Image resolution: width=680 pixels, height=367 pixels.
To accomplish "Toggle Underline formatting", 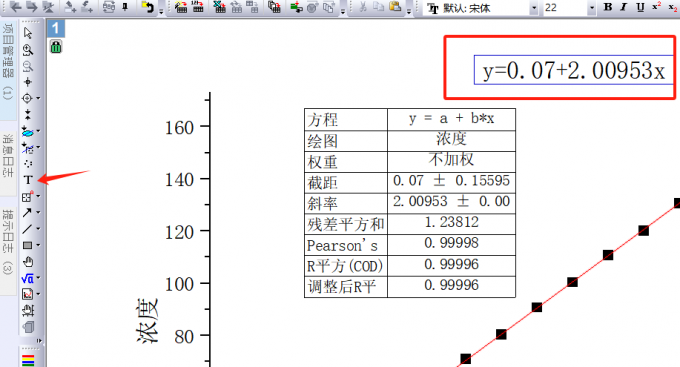I will pyautogui.click(x=640, y=7).
